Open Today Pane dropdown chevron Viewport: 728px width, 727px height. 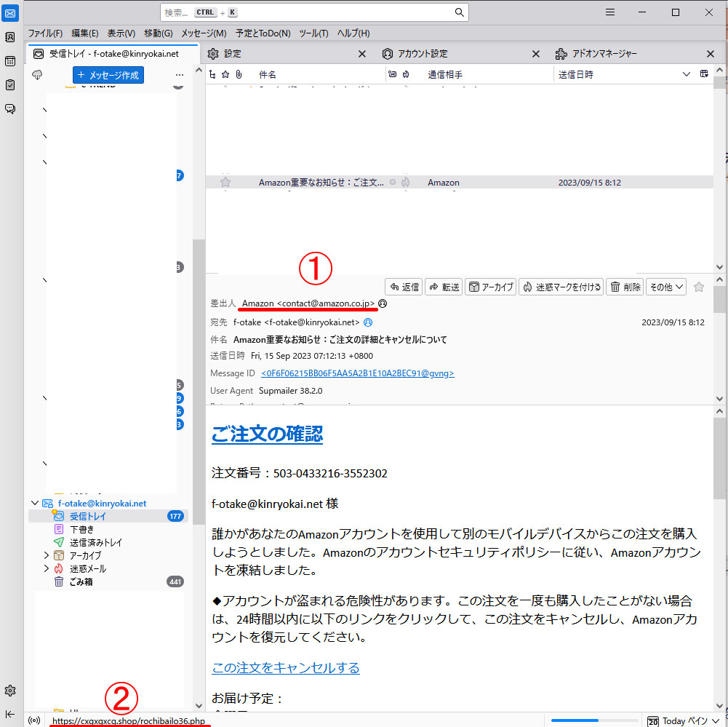pos(716,720)
